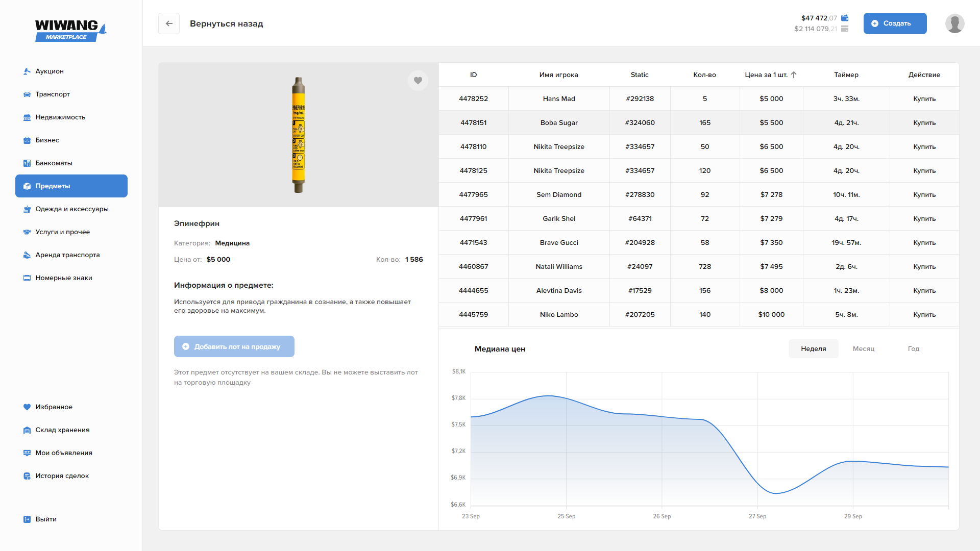Click the back arrow icon

click(x=169, y=23)
